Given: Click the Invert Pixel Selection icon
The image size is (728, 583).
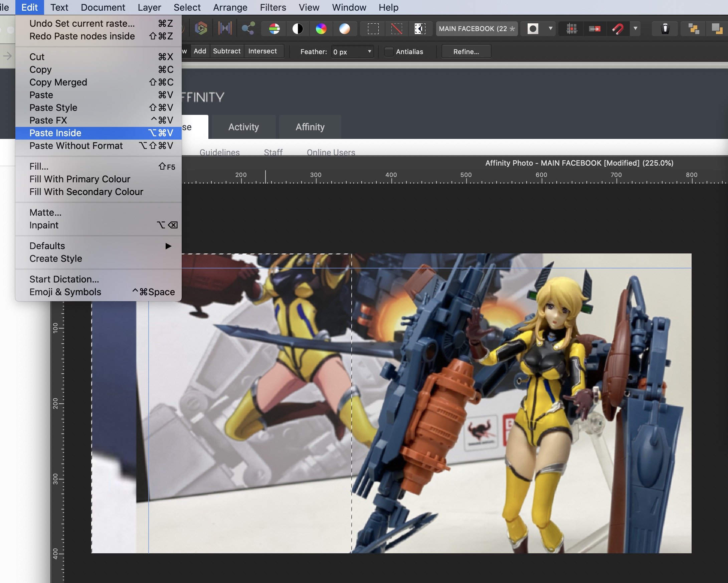Looking at the screenshot, I should 420,29.
